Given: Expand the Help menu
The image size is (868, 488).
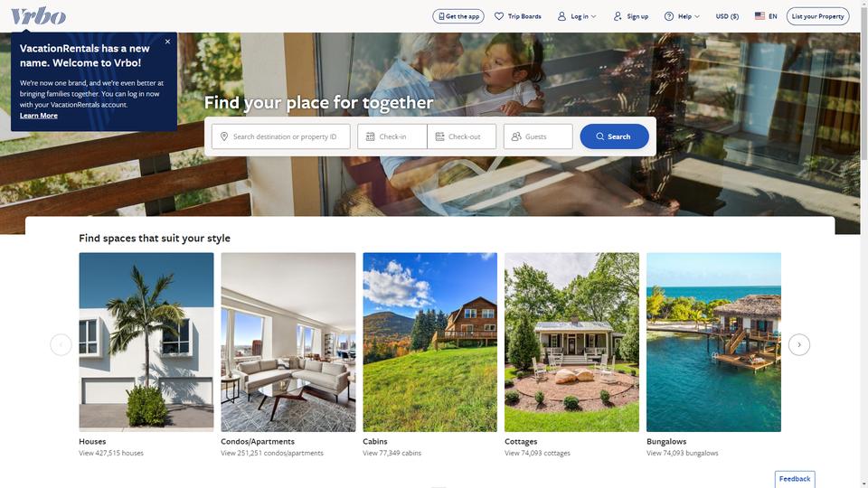Looking at the screenshot, I should pyautogui.click(x=682, y=16).
